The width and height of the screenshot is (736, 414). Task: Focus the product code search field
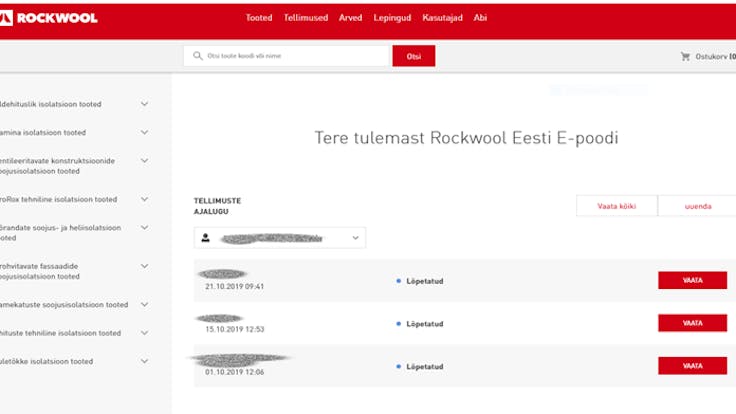pos(287,56)
